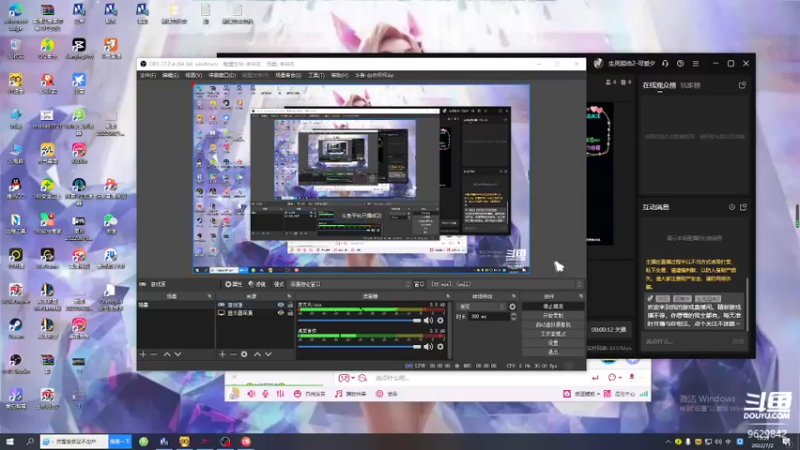Show hidden system tray icons chevron
Image resolution: width=800 pixels, height=450 pixels.
(x=668, y=441)
